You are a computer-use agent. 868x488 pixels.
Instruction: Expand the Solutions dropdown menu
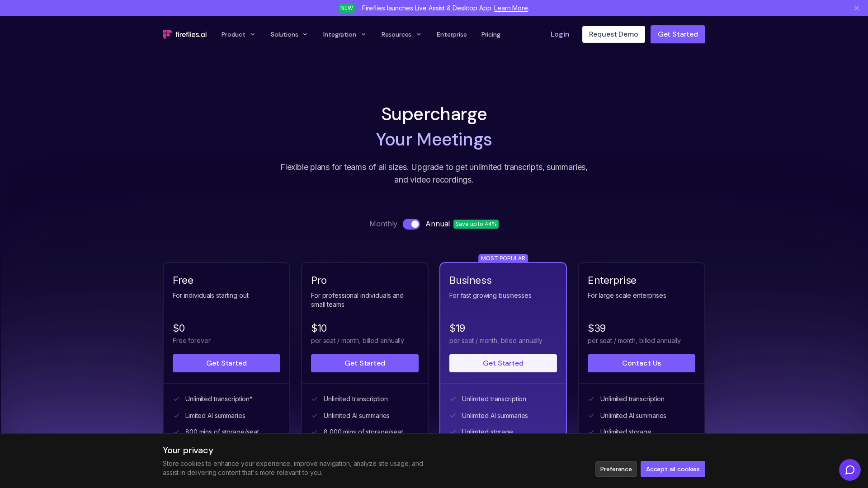[x=289, y=34]
